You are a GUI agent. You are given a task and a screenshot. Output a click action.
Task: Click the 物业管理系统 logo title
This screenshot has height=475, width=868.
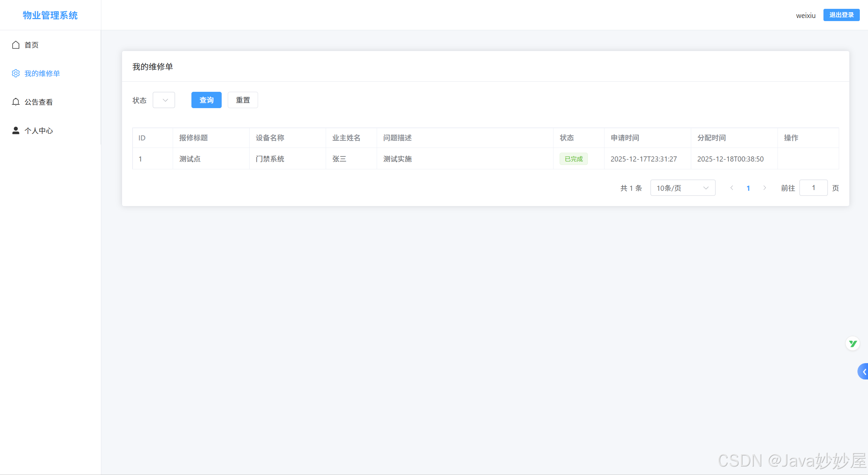[50, 15]
